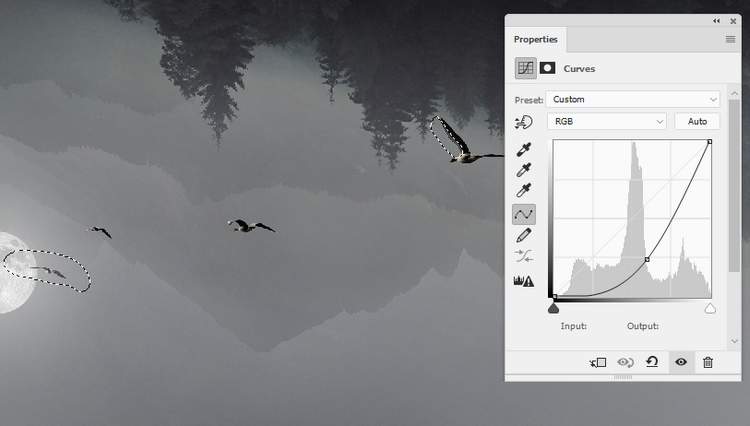Select the layer mask icon
This screenshot has height=426, width=750.
point(548,68)
